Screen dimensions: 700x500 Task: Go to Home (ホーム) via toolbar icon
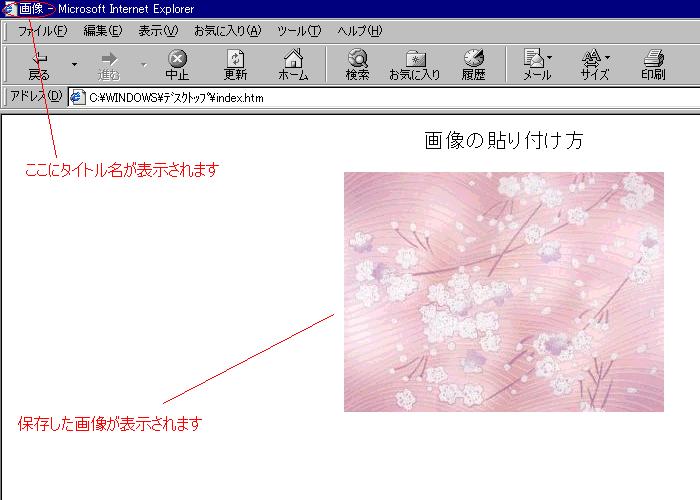[x=293, y=65]
